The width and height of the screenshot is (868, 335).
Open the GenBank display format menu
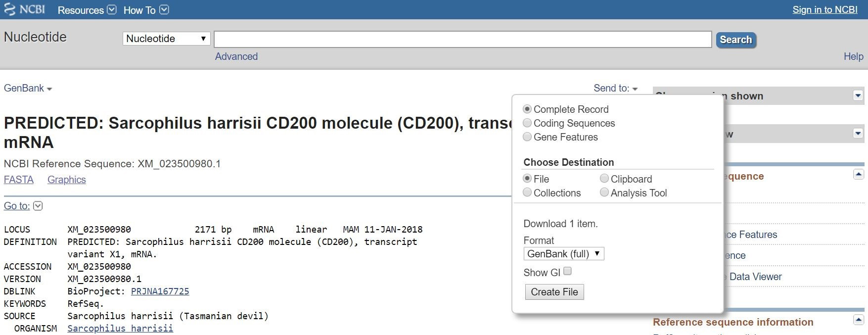(x=28, y=88)
